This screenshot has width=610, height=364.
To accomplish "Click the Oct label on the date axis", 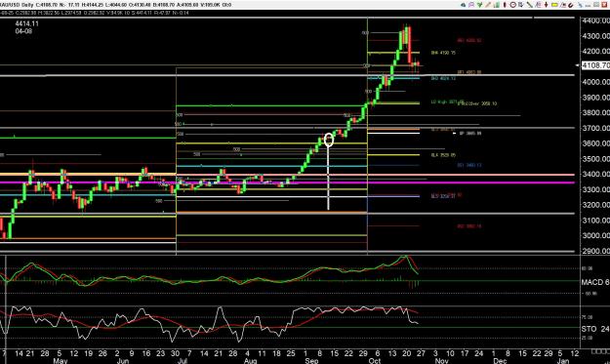I will [x=375, y=360].
